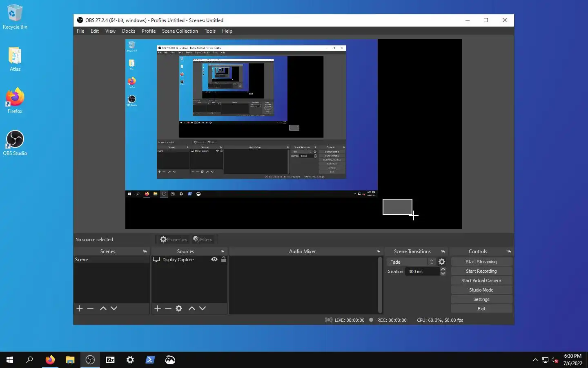Viewport: 588px width, 368px height.
Task: Remove selected source with minus icon
Action: coord(168,308)
